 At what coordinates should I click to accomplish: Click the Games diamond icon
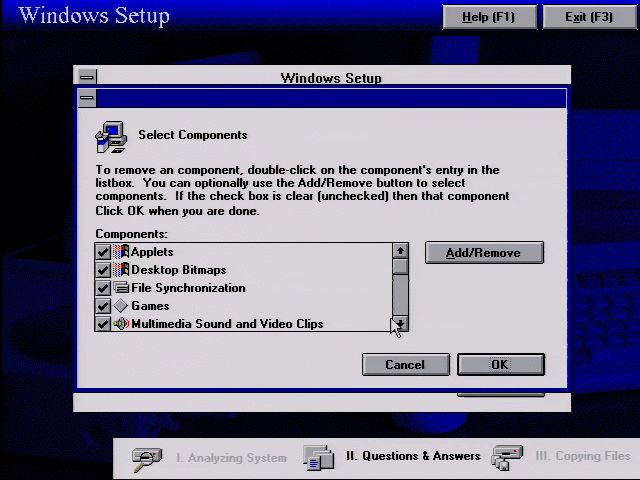121,306
